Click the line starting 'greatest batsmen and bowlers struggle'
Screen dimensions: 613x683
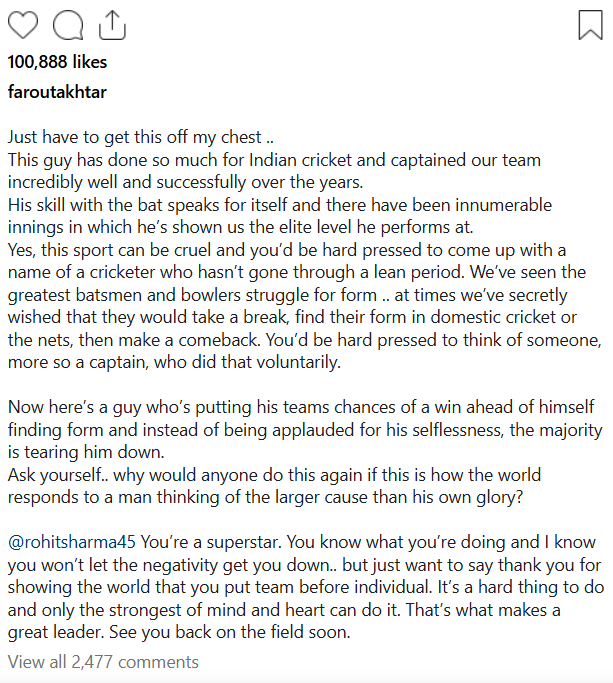(288, 295)
